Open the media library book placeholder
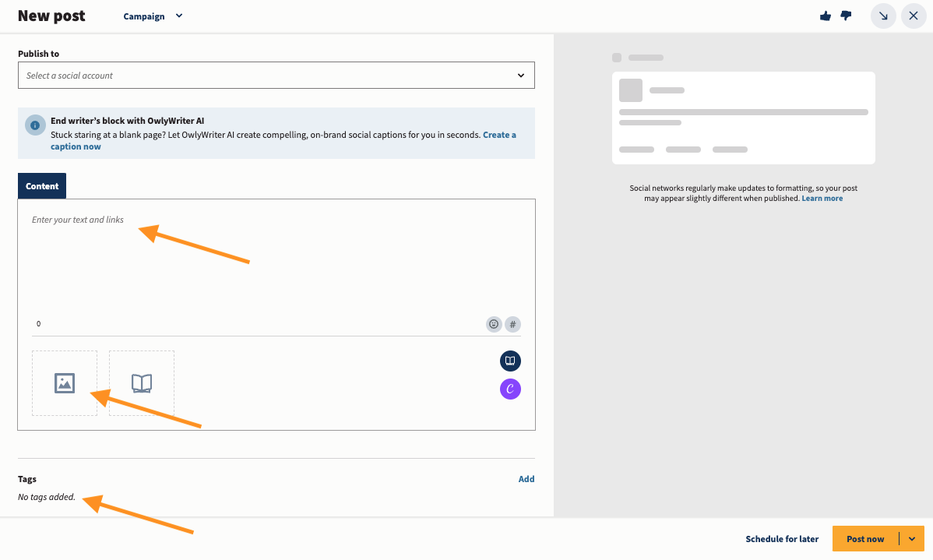This screenshot has width=933, height=560. pos(142,383)
